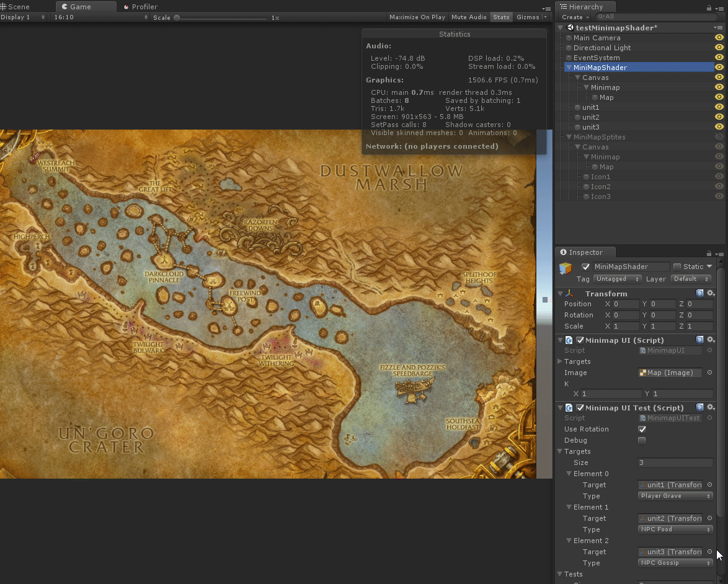Expand Targets under the Minimap UI script

coord(560,361)
